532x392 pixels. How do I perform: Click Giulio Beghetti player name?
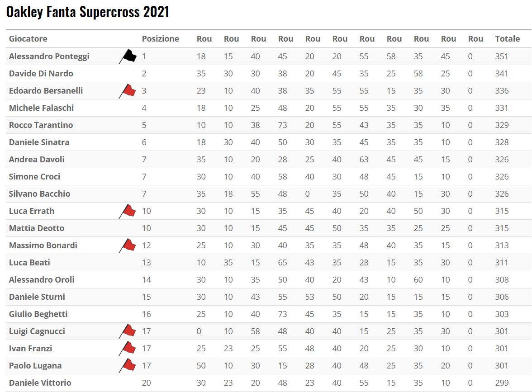38,314
